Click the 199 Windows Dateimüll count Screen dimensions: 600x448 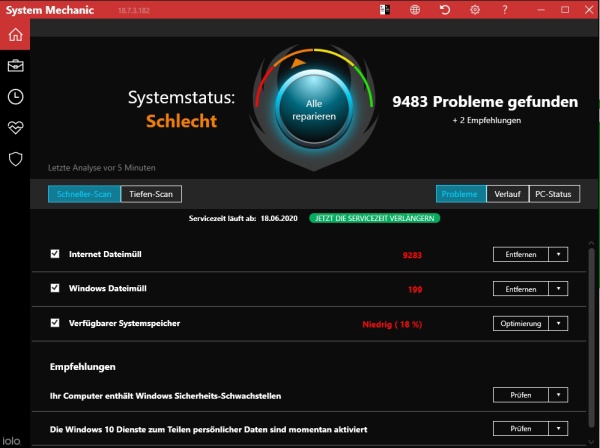coord(415,290)
